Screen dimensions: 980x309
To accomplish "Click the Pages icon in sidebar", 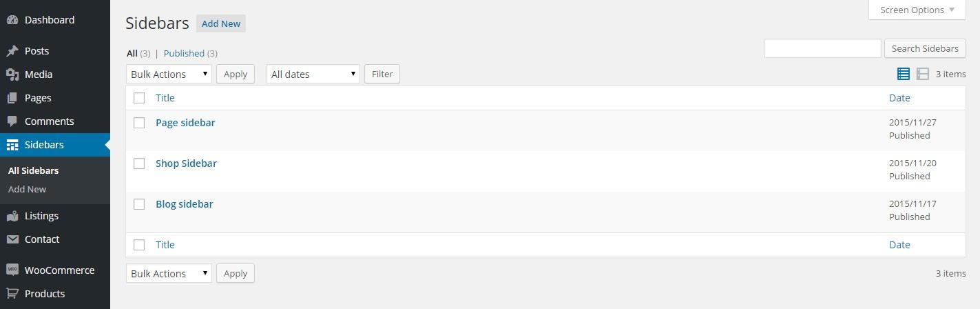I will [x=12, y=98].
